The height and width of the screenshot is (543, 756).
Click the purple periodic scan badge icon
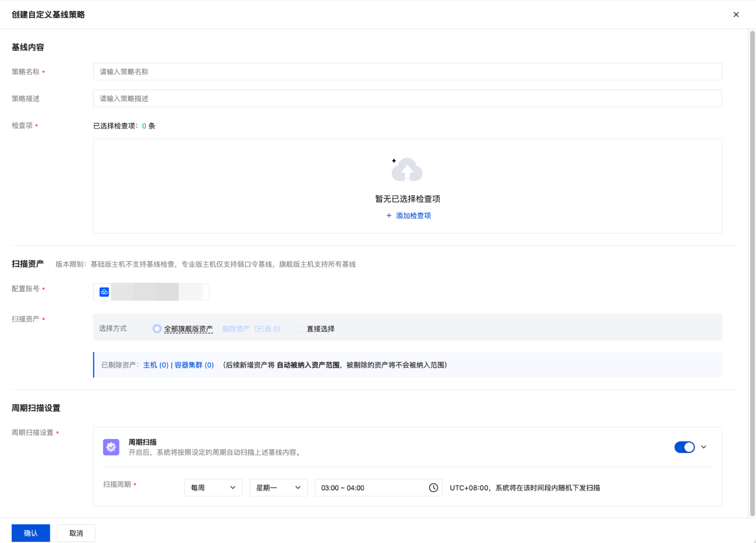tap(111, 447)
